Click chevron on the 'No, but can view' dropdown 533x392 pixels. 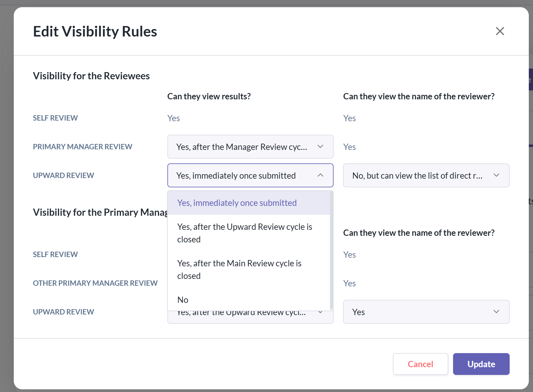496,175
